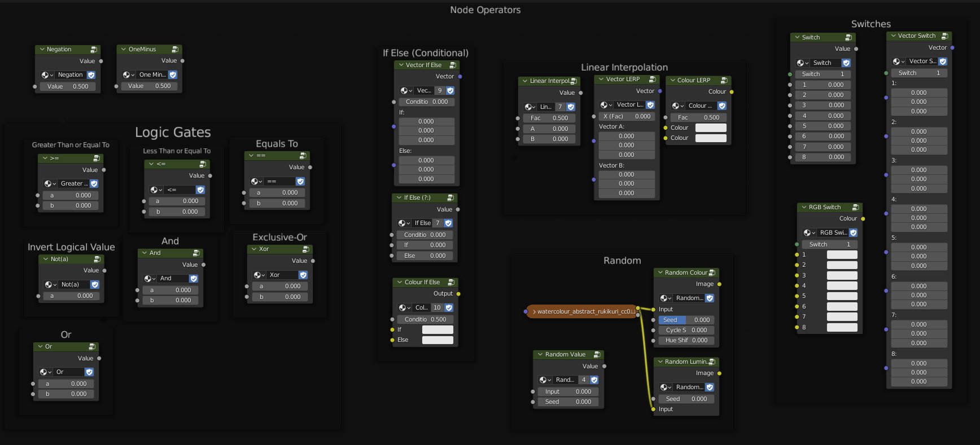Click node group icon on Random Value header

click(597, 355)
